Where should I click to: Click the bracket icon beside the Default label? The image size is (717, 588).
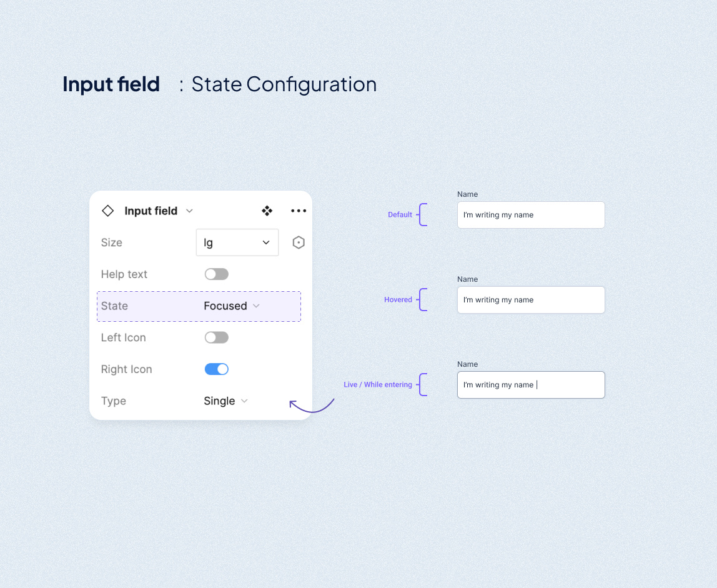[423, 214]
